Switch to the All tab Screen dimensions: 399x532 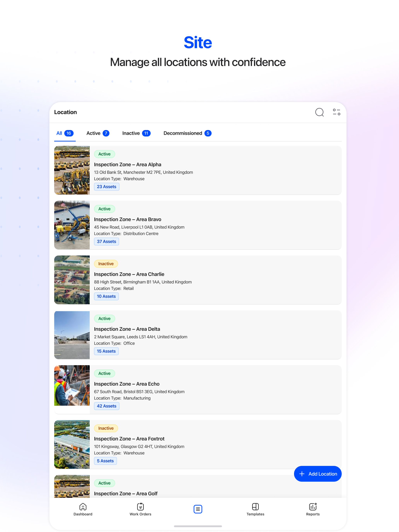(65, 133)
